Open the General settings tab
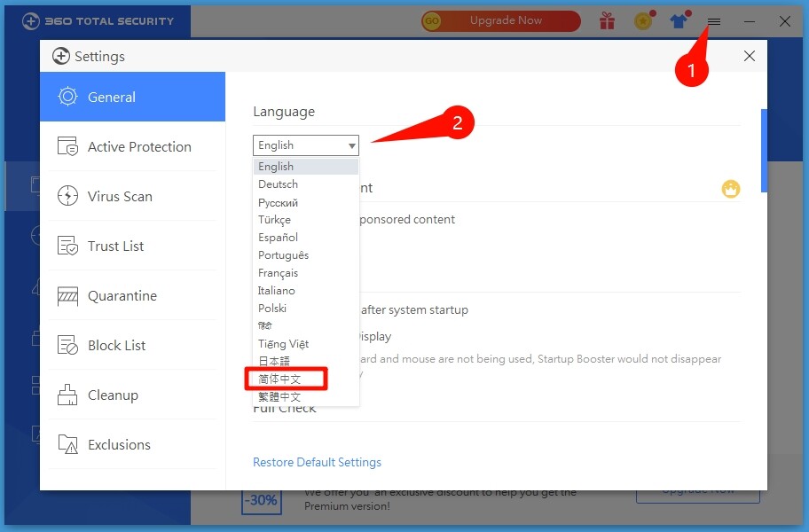The image size is (809, 532). click(x=132, y=98)
